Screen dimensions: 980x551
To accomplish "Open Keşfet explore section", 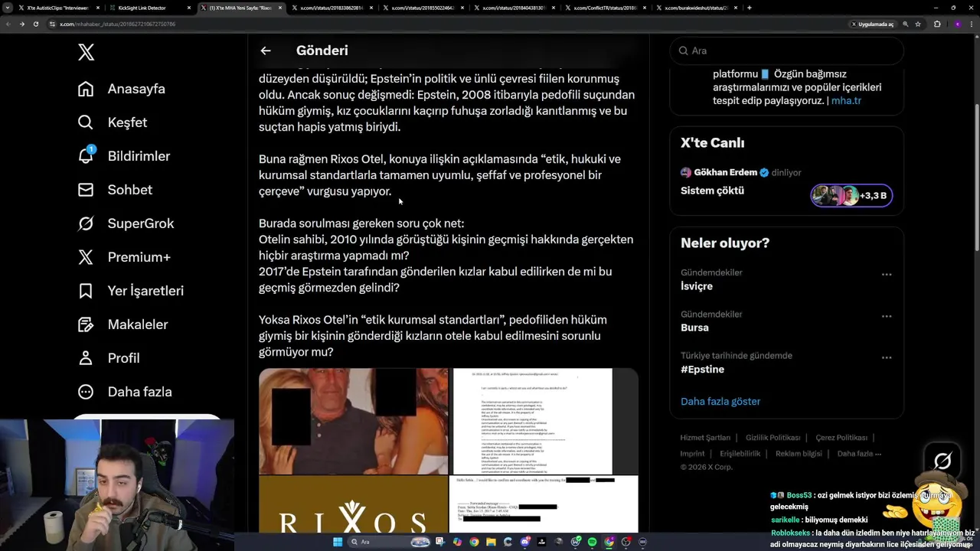I will click(x=113, y=122).
